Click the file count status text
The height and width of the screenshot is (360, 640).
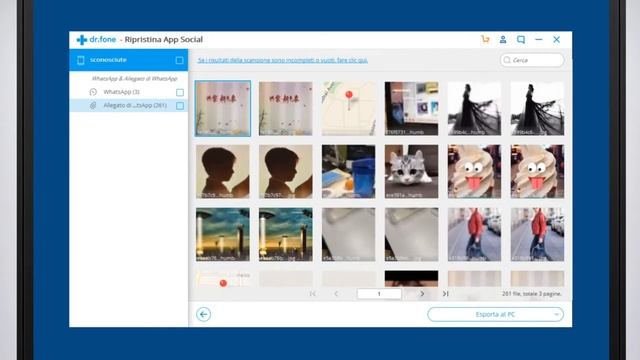point(532,293)
